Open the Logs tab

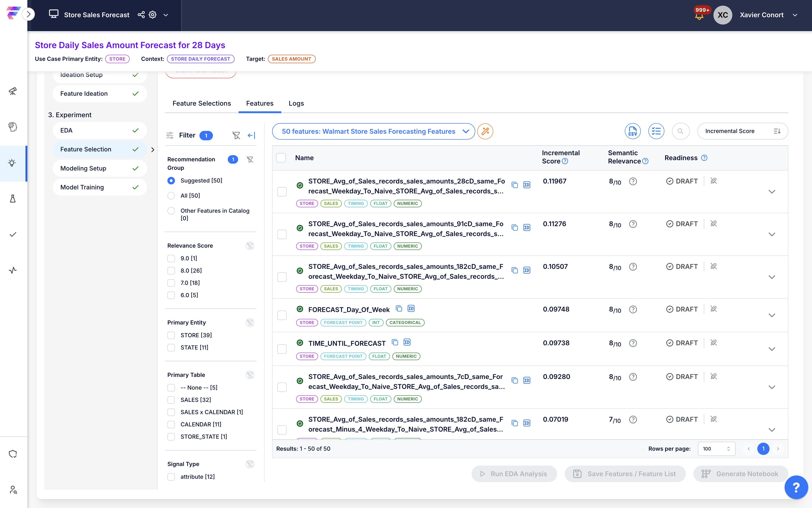[296, 104]
